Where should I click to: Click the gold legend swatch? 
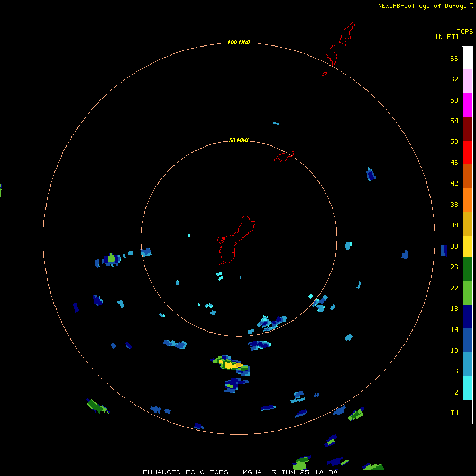467,224
